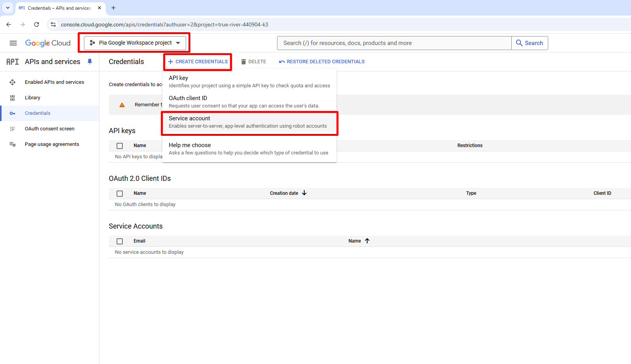Click the APIs and services heading
The width and height of the screenshot is (631, 364).
52,62
